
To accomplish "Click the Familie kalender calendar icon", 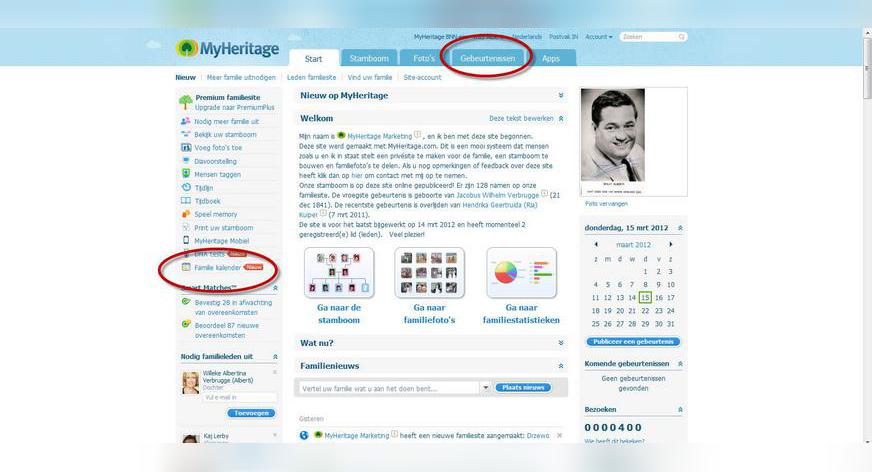I will (x=186, y=267).
